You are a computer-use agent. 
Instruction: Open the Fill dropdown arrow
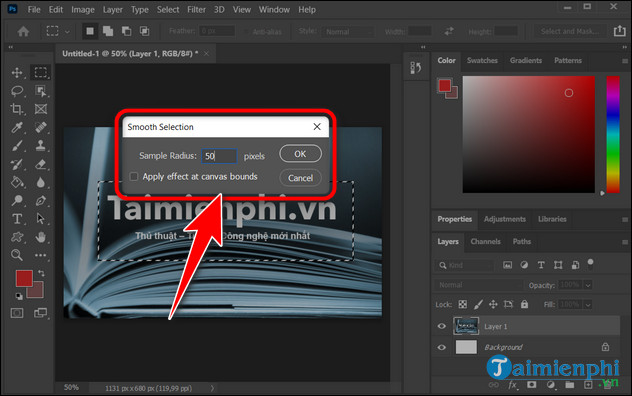click(x=588, y=304)
